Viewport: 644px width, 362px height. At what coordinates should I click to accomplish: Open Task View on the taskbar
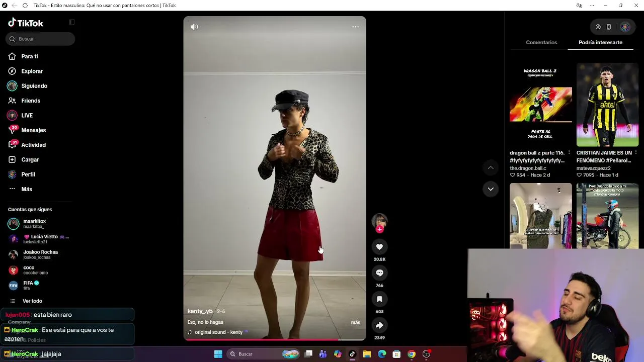pos(308,354)
